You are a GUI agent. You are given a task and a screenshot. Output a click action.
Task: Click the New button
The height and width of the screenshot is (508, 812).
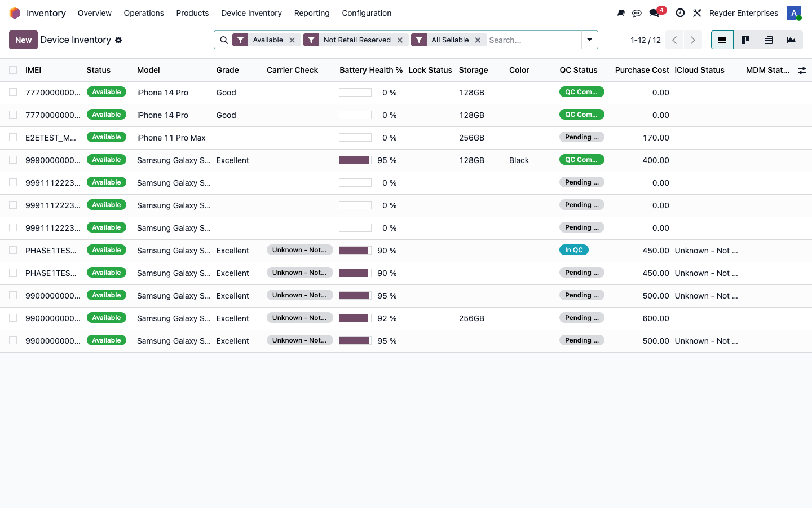pos(23,40)
